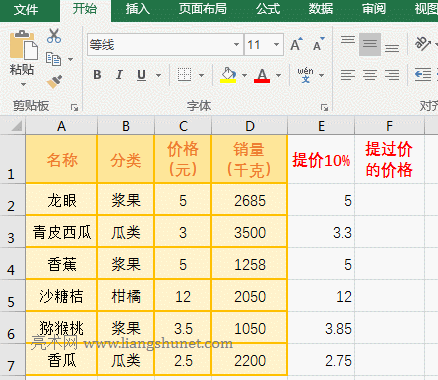Open font color palette dropdown
Screen dimensions: 438x380
(278, 75)
